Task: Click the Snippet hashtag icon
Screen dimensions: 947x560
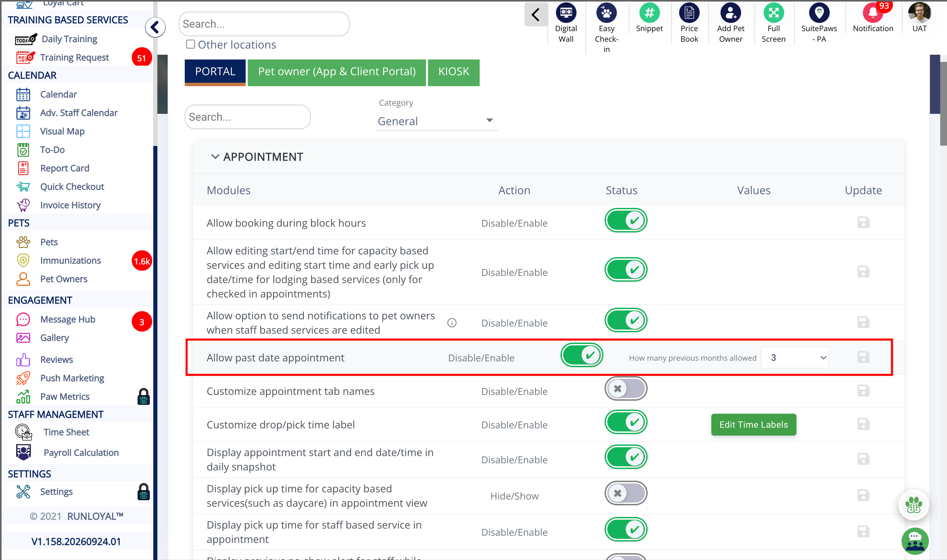Action: 649,13
